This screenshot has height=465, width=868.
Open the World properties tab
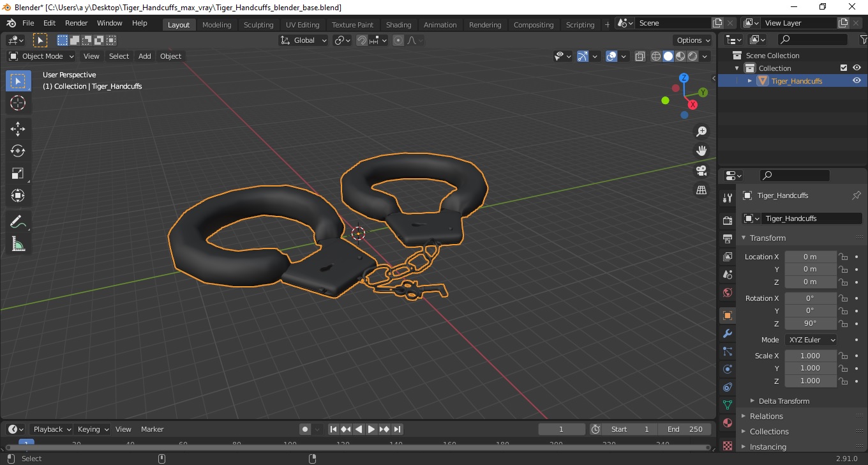click(x=727, y=293)
